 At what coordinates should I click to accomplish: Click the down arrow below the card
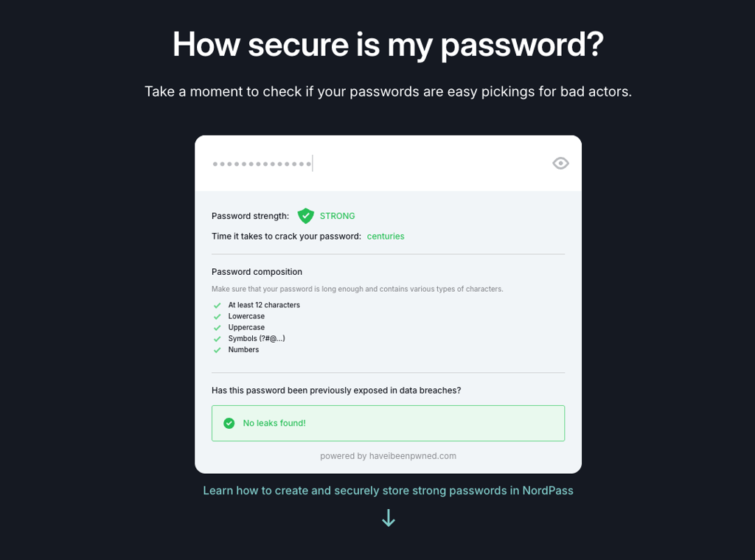click(389, 519)
